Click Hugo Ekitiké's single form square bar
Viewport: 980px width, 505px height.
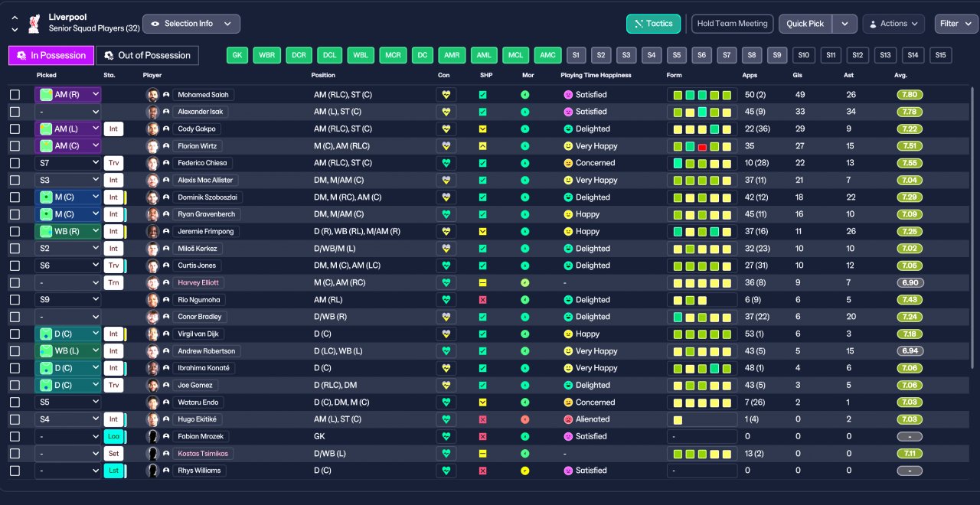(x=702, y=419)
